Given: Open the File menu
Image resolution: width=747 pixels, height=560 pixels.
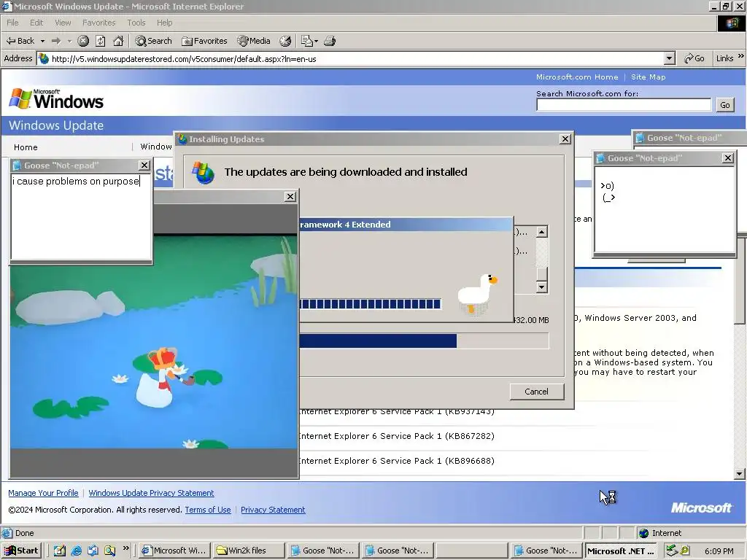Looking at the screenshot, I should point(13,23).
